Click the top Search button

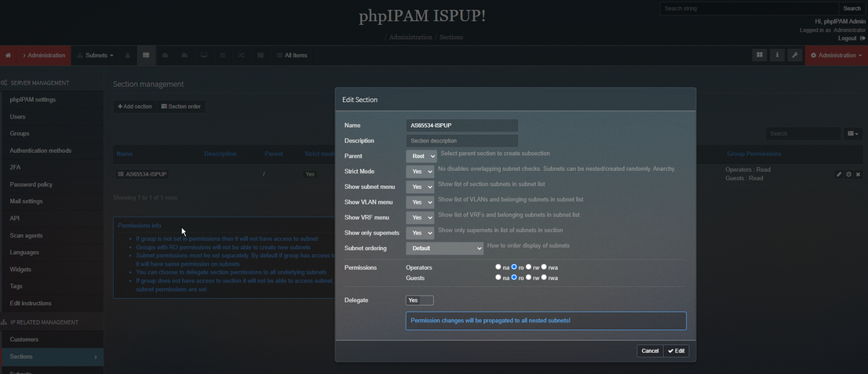852,9
